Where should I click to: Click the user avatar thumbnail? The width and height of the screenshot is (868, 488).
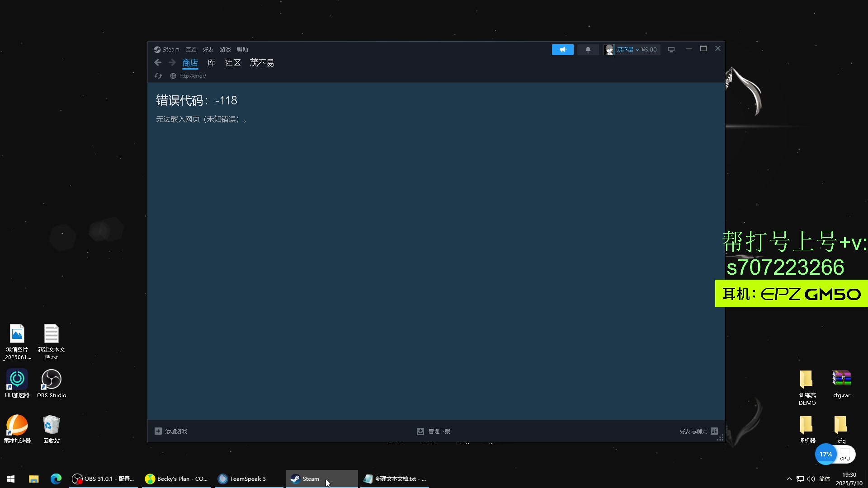pyautogui.click(x=609, y=50)
